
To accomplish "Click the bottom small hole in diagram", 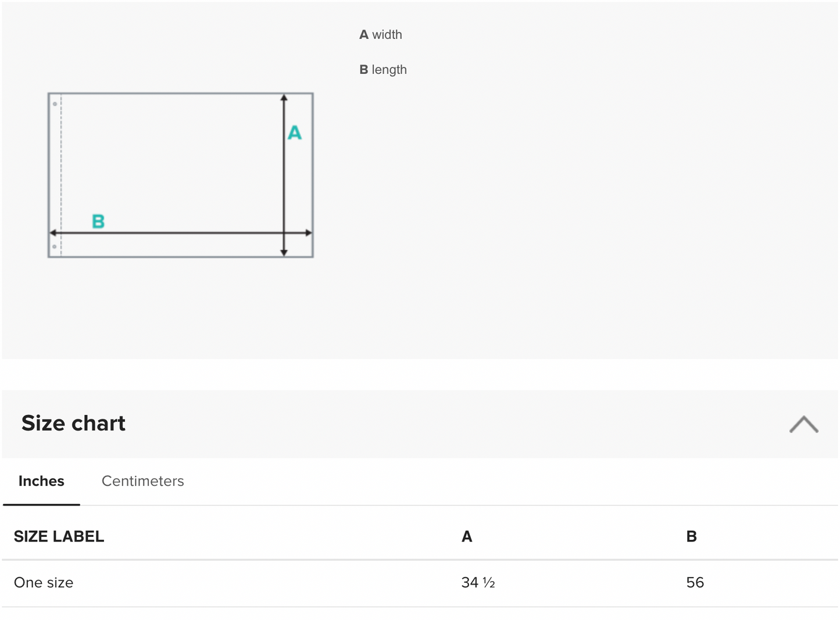I will (x=55, y=247).
